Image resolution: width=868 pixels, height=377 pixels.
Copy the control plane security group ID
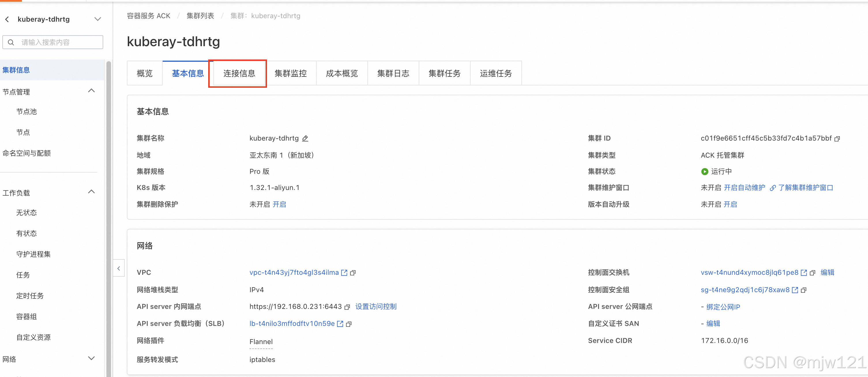pyautogui.click(x=804, y=290)
